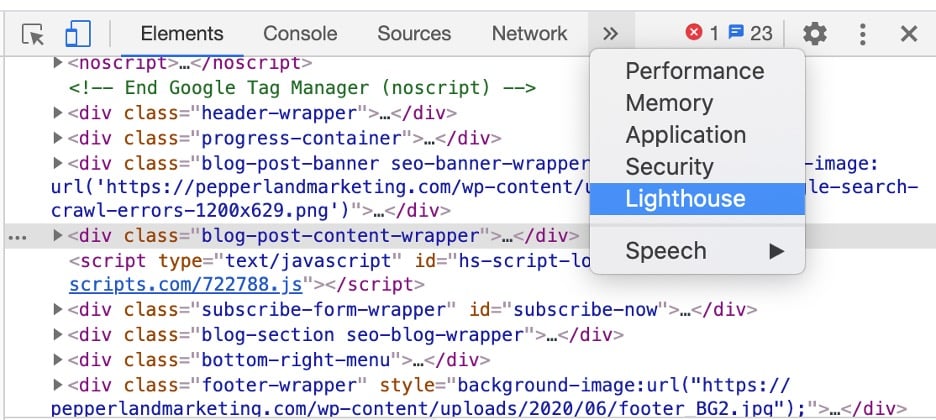This screenshot has height=420, width=936.
Task: Expand the progress-container div
Action: [x=58, y=138]
